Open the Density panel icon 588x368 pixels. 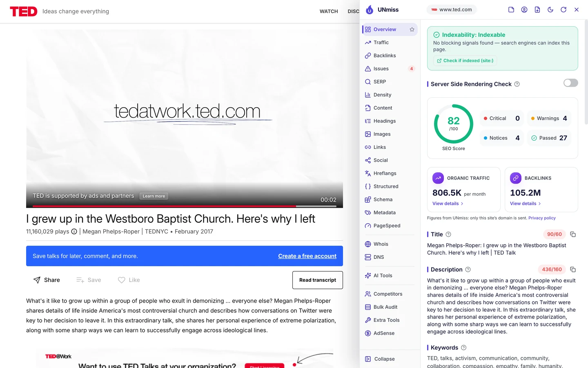368,95
